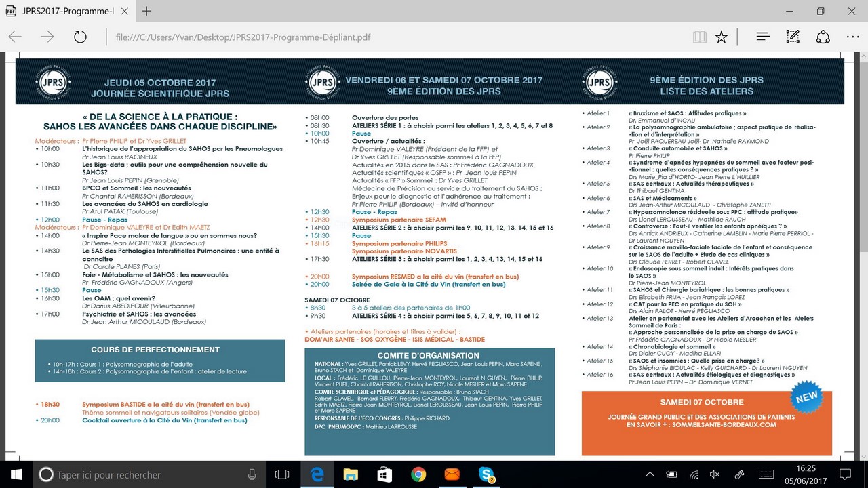The image size is (868, 488).
Task: Make a web note with pen icon
Action: 792,37
